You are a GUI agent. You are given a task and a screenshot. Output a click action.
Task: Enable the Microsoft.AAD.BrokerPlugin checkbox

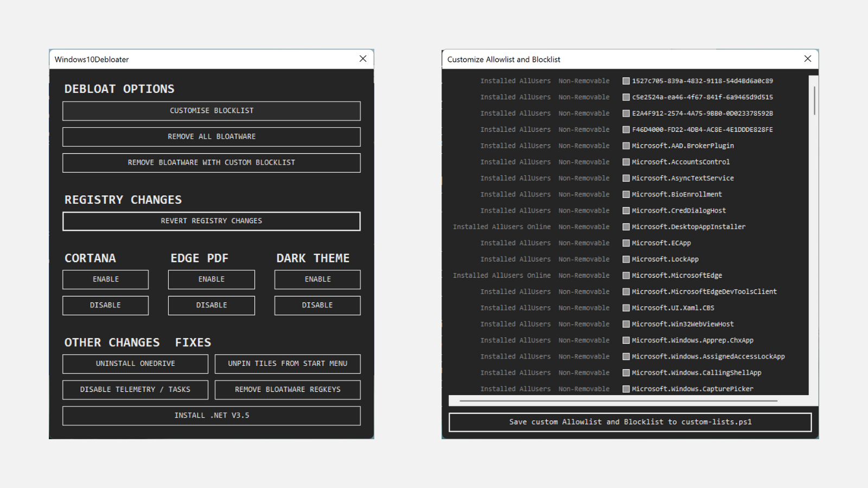(626, 146)
